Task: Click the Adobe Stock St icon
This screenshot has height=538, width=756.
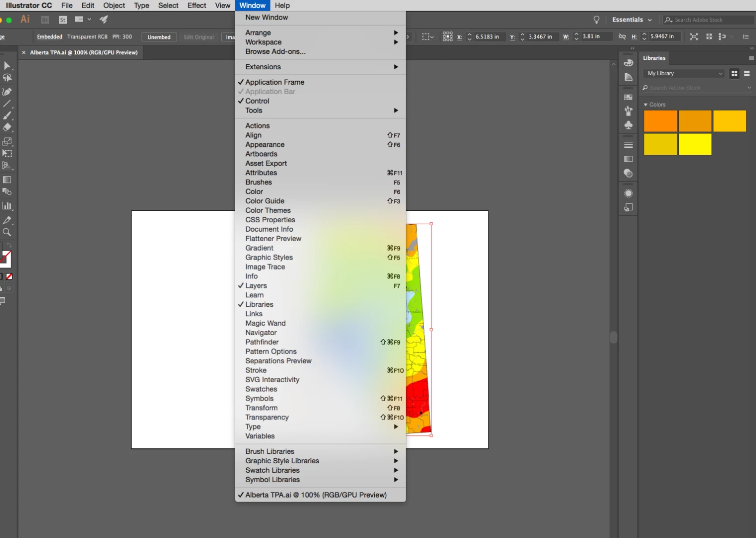Action: [63, 20]
